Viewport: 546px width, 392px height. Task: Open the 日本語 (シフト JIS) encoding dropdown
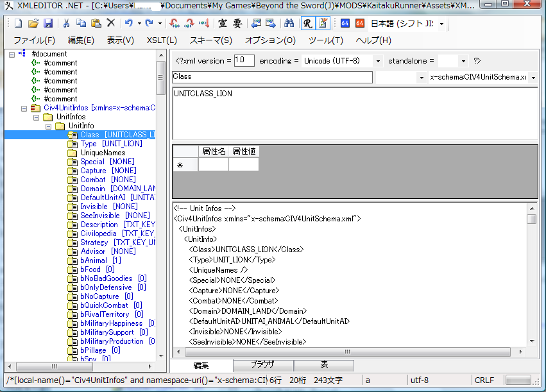point(441,24)
